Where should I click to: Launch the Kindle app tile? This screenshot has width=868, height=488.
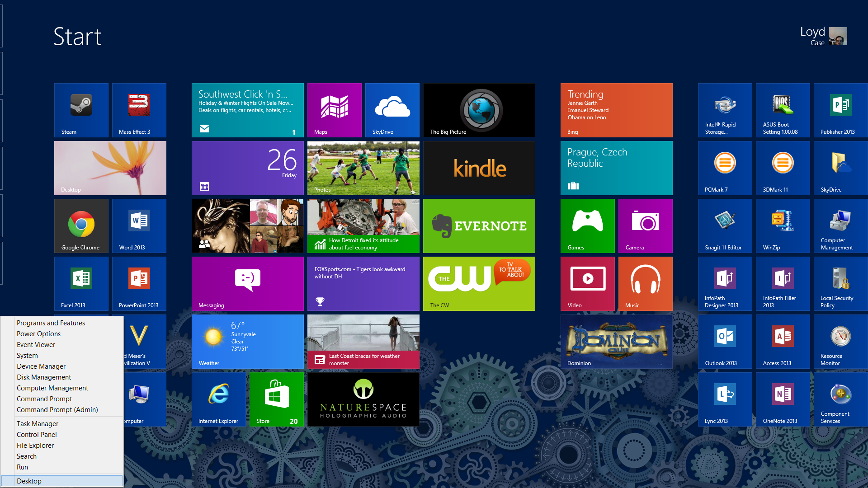pos(479,168)
